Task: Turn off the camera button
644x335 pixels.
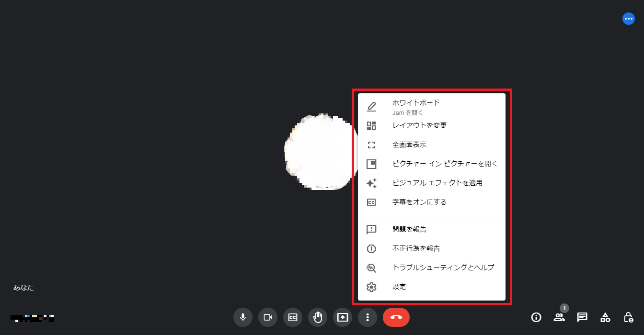Action: click(x=268, y=317)
